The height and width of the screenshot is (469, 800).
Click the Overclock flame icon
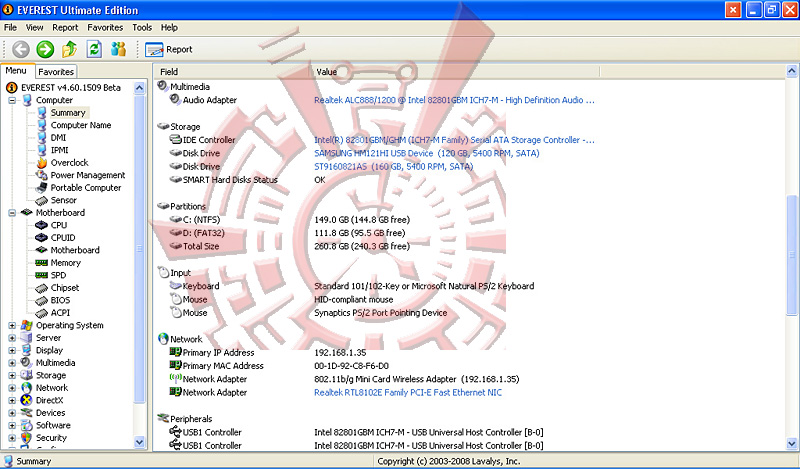click(42, 163)
